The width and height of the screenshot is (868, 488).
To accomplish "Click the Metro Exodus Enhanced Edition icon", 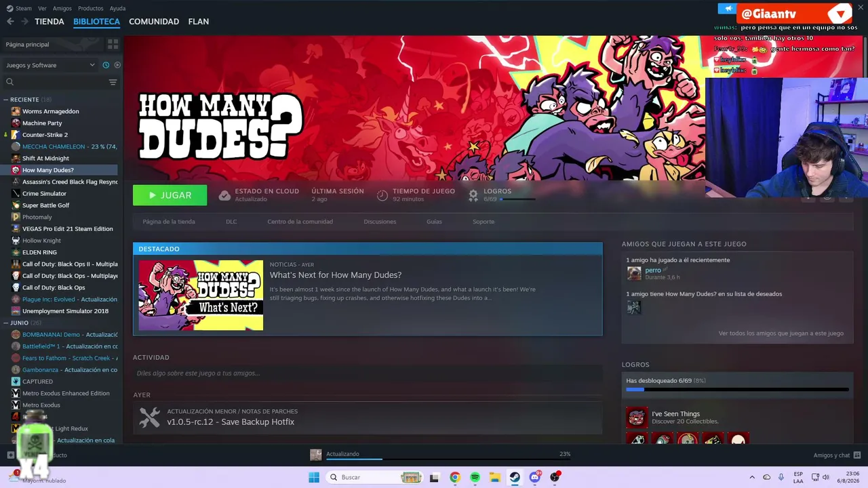I will point(16,393).
